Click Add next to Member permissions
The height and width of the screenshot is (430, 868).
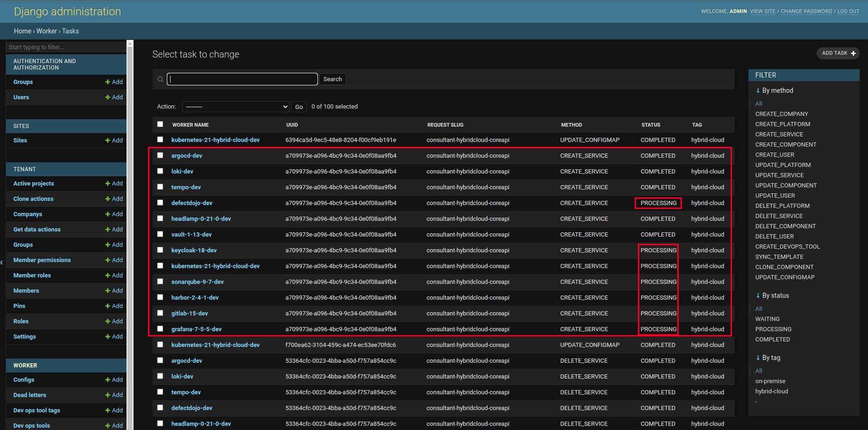click(114, 260)
